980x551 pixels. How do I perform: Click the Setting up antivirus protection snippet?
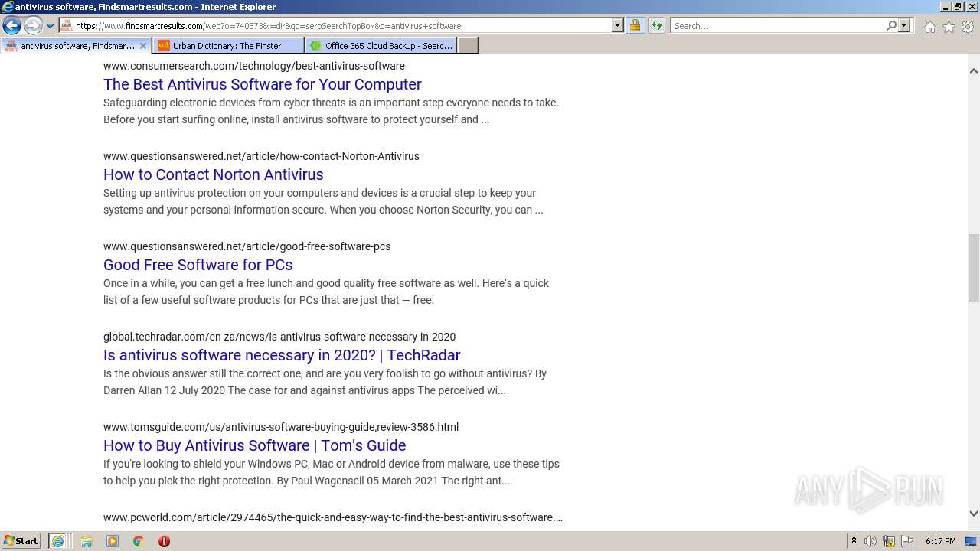(323, 201)
